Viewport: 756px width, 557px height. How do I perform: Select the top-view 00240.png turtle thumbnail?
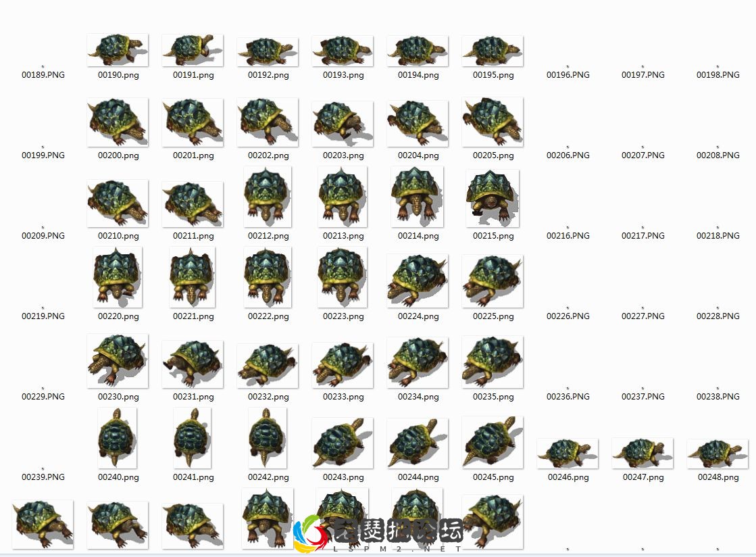pyautogui.click(x=117, y=438)
